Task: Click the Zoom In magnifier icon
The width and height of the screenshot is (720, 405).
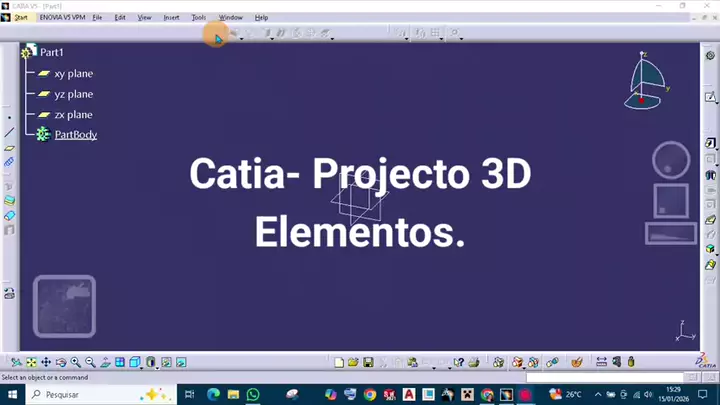Action: tap(76, 362)
